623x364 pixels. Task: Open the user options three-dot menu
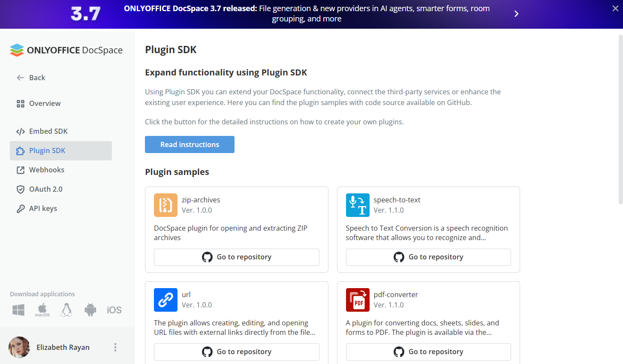pyautogui.click(x=115, y=347)
